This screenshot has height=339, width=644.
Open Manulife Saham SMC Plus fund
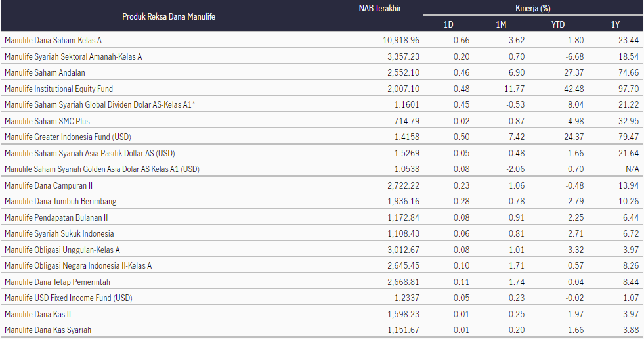pyautogui.click(x=47, y=122)
